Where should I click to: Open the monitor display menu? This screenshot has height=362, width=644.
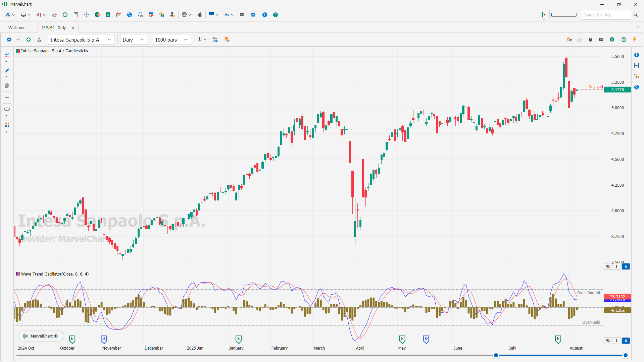26,15
